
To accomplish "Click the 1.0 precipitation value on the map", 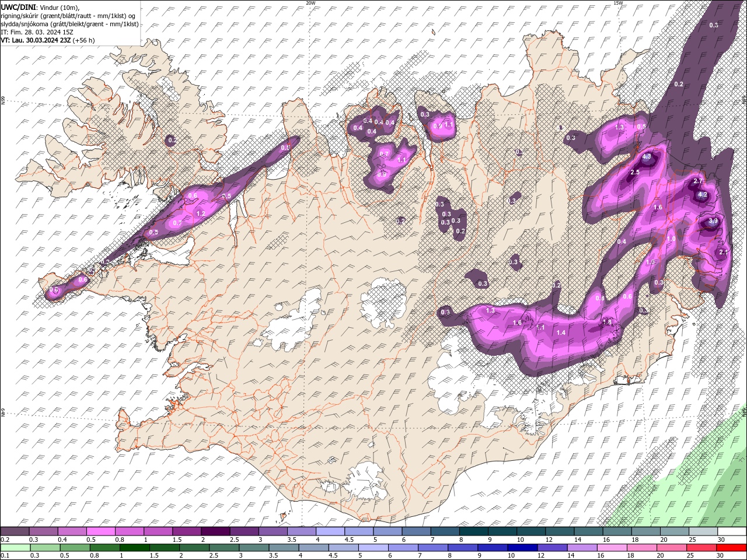I will coord(671,239).
